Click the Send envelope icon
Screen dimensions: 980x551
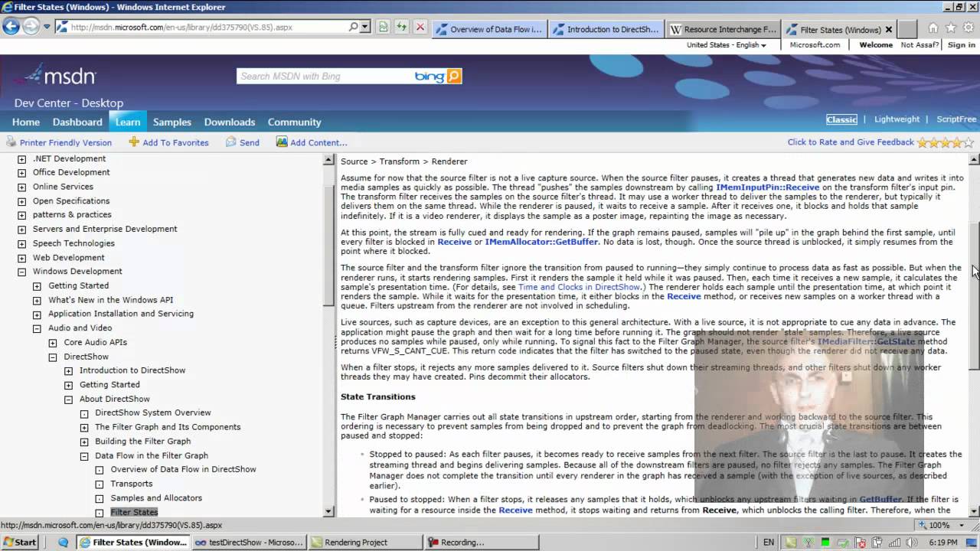click(x=231, y=142)
